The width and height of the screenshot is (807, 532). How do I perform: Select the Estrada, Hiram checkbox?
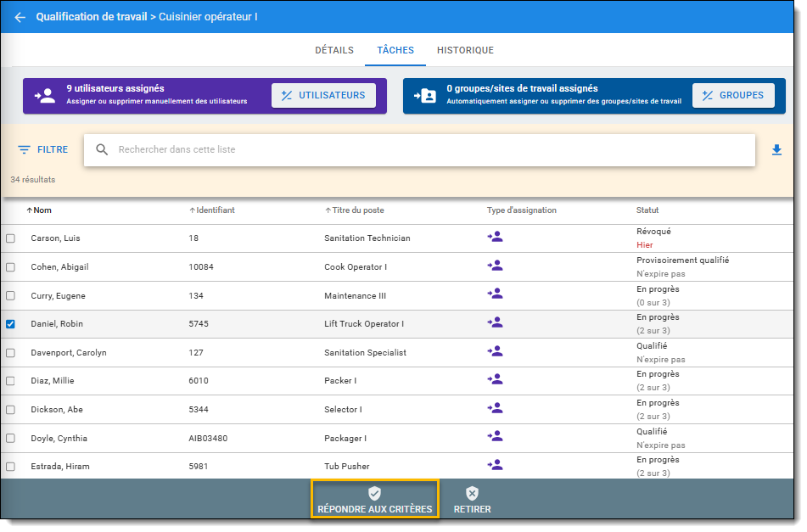click(x=11, y=467)
